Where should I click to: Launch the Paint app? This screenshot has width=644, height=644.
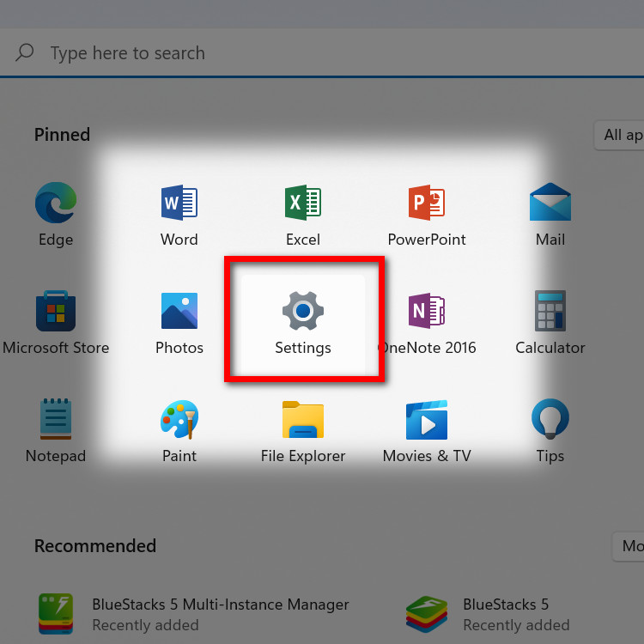[x=179, y=431]
